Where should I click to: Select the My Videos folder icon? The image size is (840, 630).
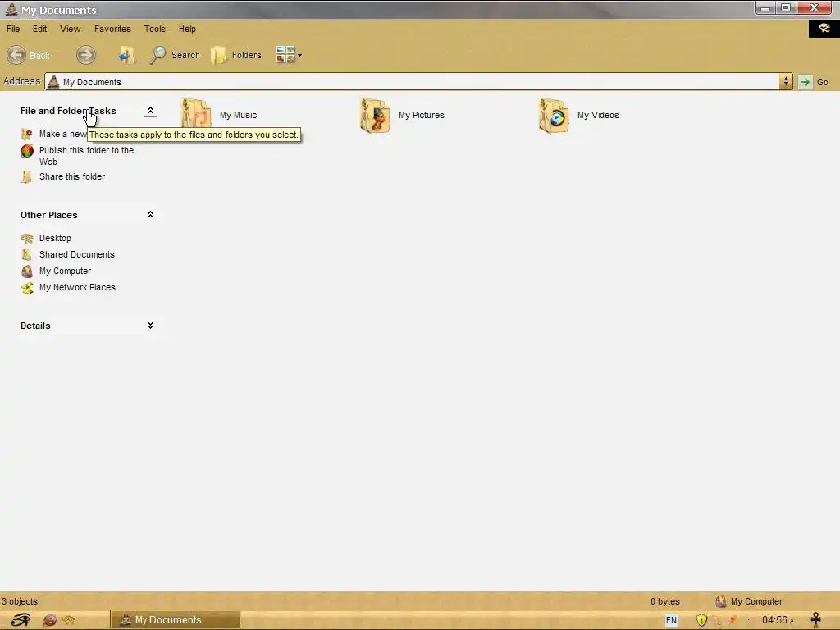[554, 115]
